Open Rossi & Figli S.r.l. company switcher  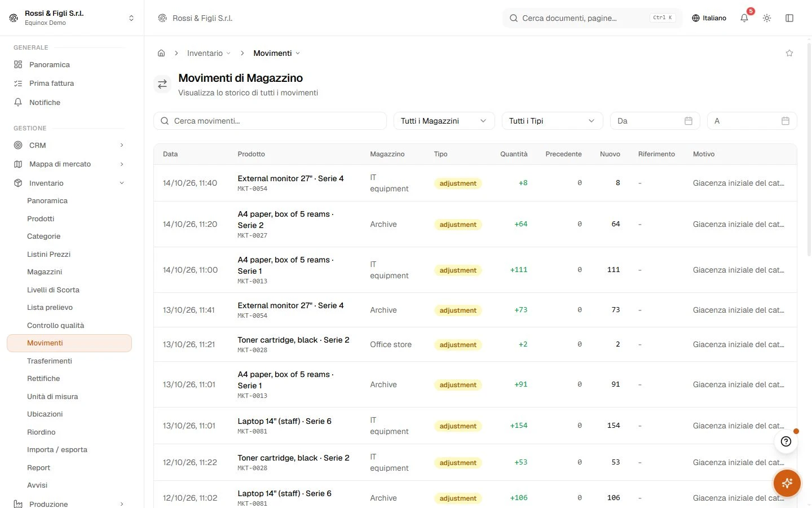[x=72, y=18]
